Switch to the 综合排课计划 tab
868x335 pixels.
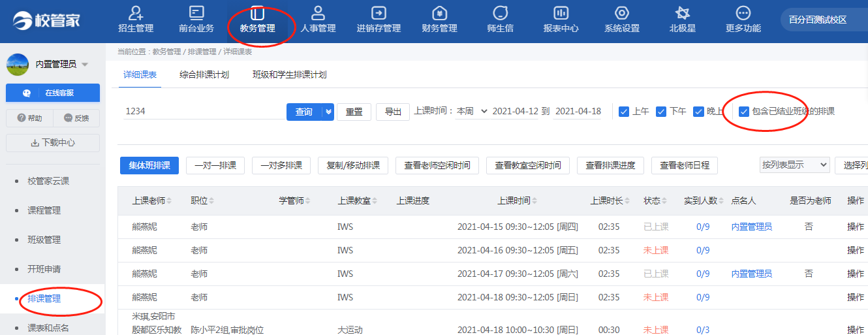click(204, 75)
